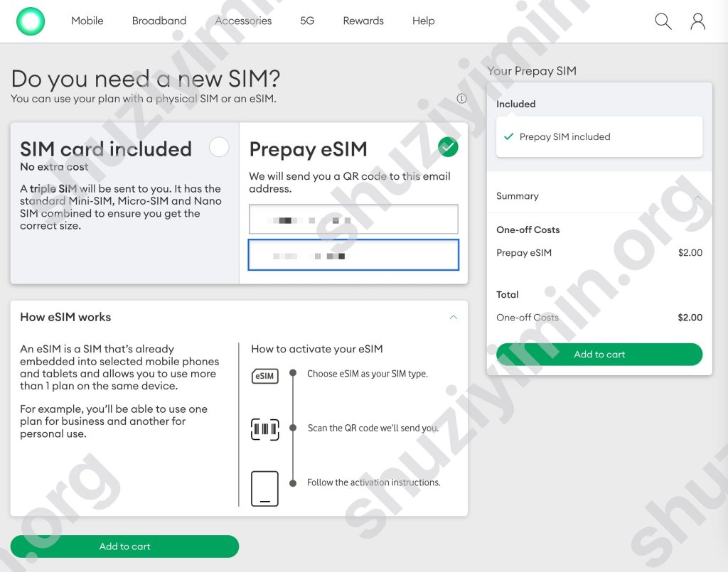Click the eSIM chip icon
Screen dimensions: 728x572
264,376
